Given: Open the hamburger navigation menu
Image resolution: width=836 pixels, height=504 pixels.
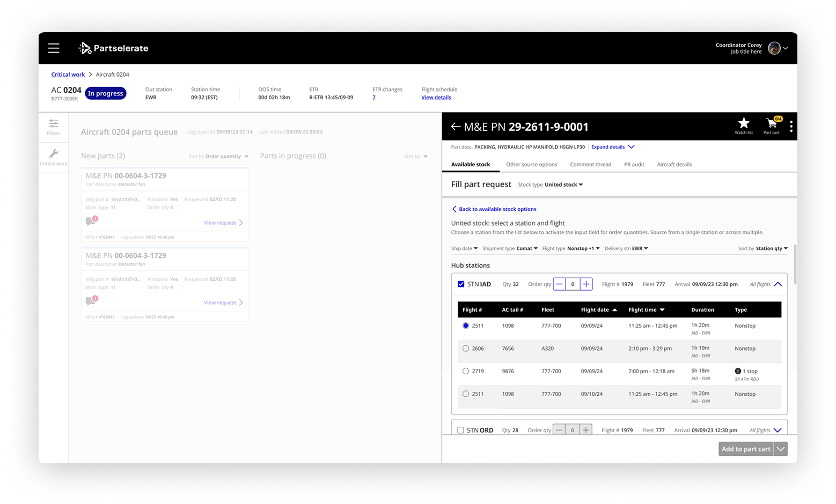Looking at the screenshot, I should (x=54, y=48).
